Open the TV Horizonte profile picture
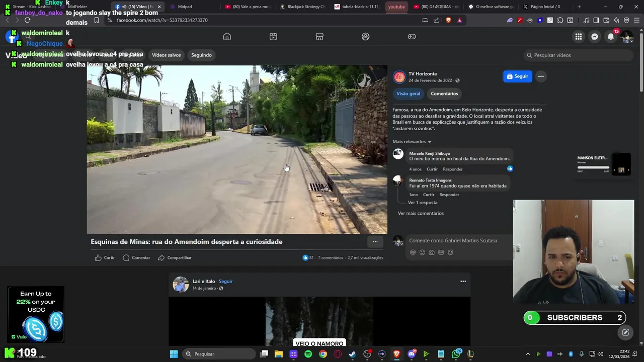644x362 pixels. 399,77
